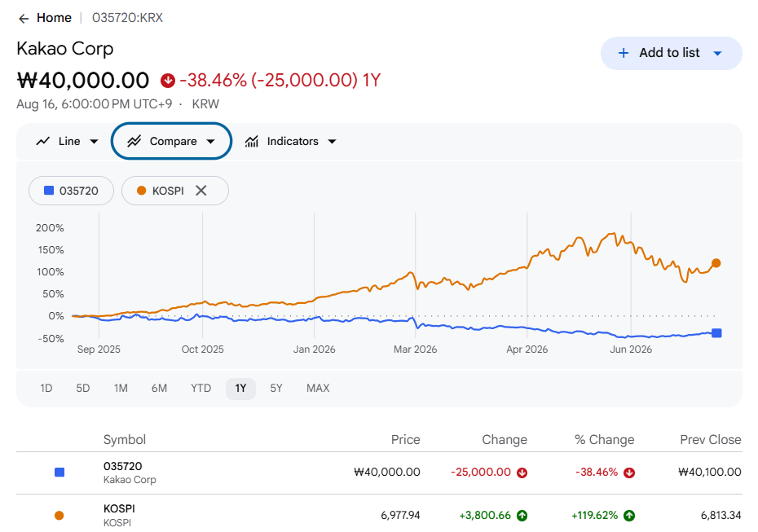Viewport: 758px width, 532px height.
Task: Click the red arrow beside -25,000.00 in the table
Action: point(522,473)
